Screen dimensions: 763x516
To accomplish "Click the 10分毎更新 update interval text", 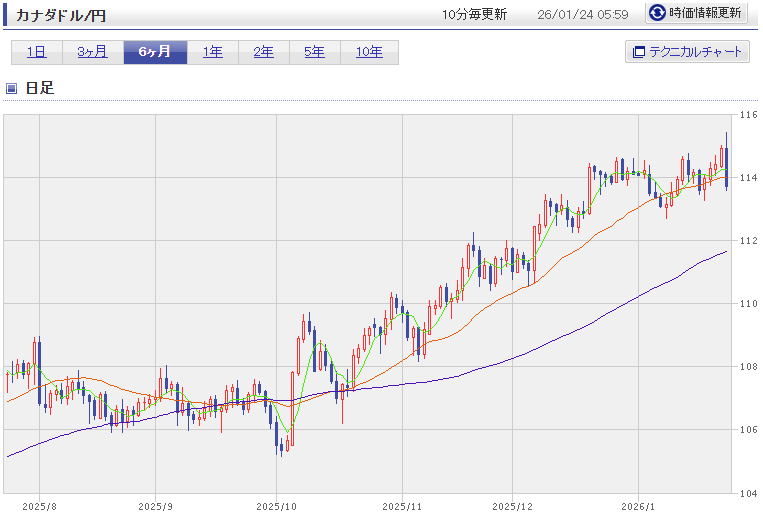I will pos(474,14).
